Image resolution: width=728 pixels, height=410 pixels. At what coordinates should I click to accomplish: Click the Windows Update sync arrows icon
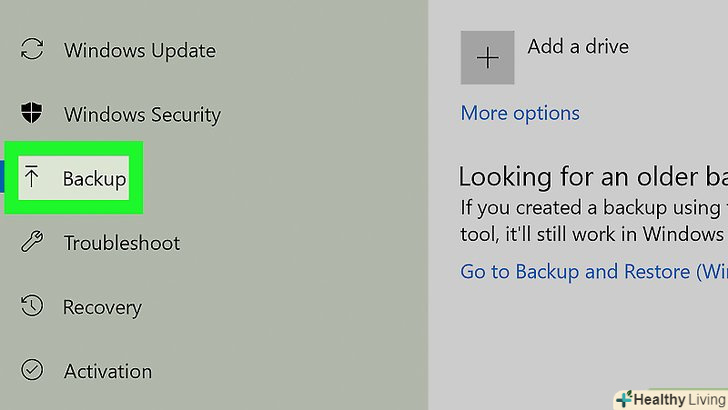[32, 50]
